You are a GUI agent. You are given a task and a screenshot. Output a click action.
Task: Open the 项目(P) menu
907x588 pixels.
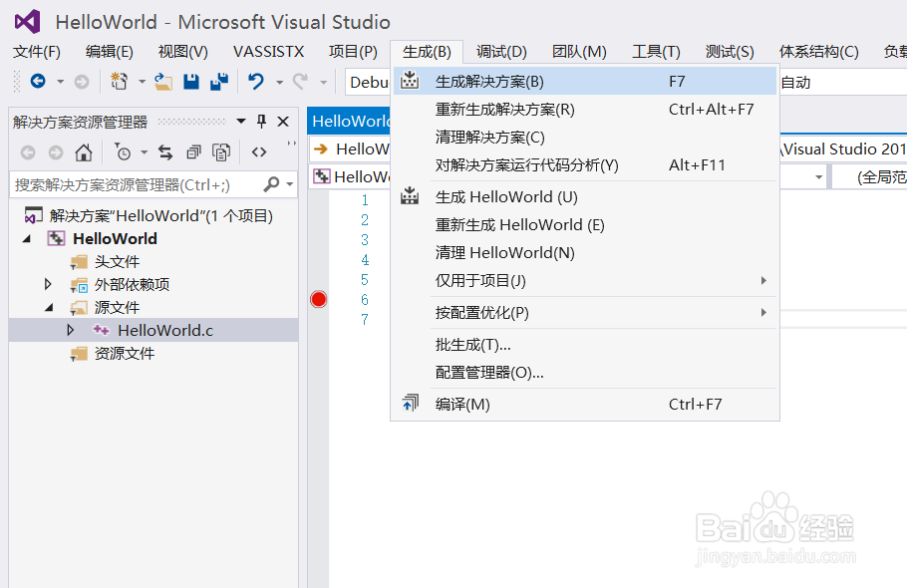point(353,52)
